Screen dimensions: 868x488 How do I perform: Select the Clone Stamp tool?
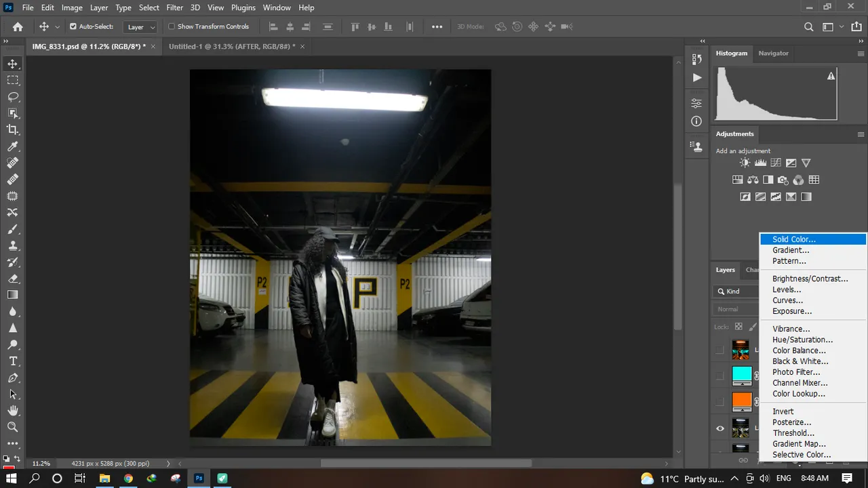12,245
